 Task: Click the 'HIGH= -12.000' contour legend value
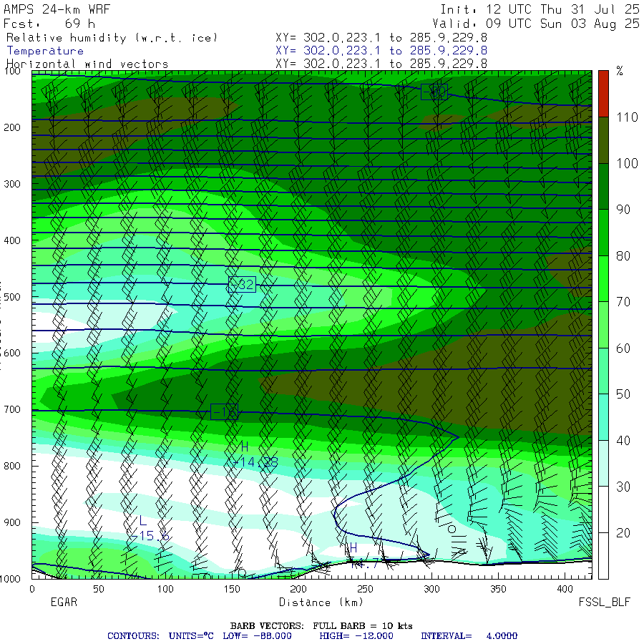pyautogui.click(x=356, y=636)
